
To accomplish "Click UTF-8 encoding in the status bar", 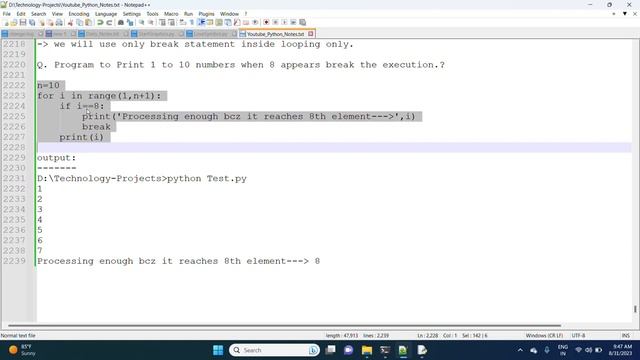I will pos(578,336).
